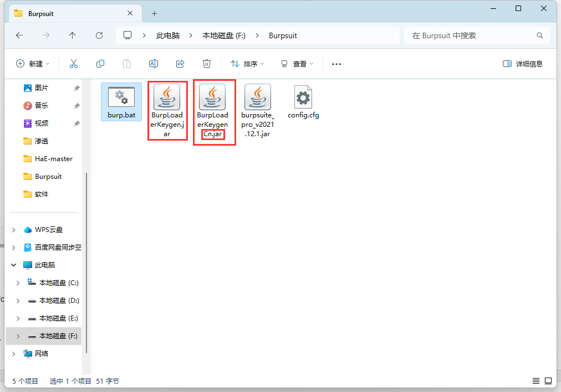
Task: Unpin 视频 from quick access
Action: click(76, 123)
